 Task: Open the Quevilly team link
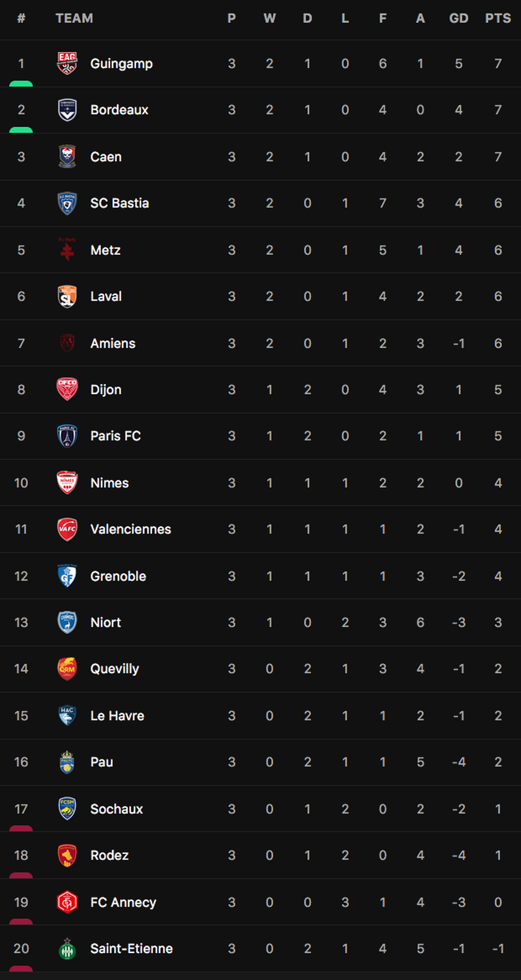pos(114,669)
